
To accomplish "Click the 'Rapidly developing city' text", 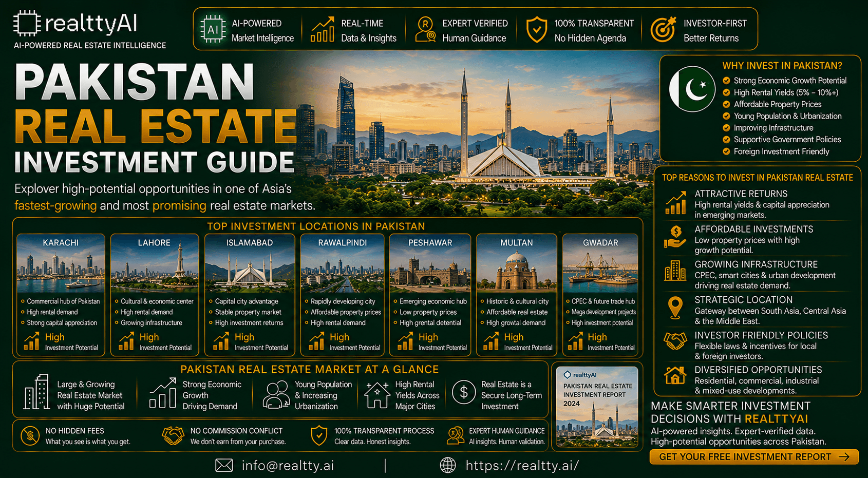I will click(x=343, y=301).
